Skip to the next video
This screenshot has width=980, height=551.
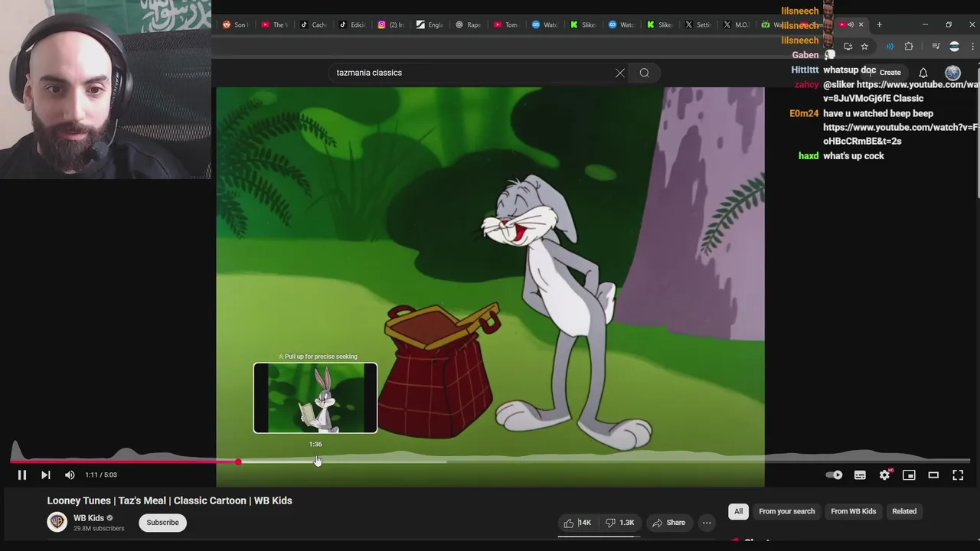[46, 475]
